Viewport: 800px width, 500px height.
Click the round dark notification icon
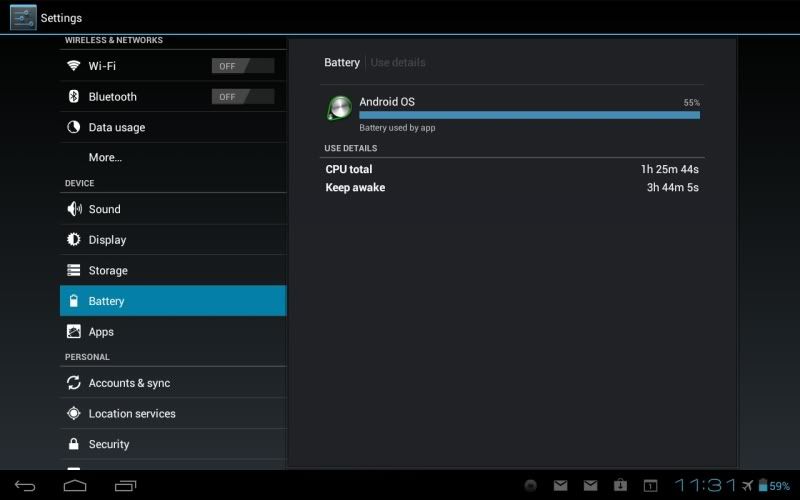coord(531,485)
